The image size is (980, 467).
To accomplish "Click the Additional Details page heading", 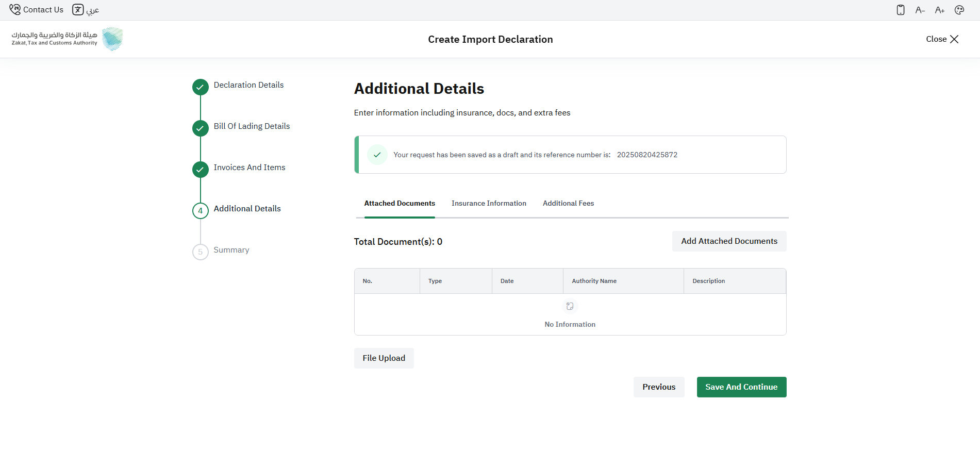I will (419, 89).
